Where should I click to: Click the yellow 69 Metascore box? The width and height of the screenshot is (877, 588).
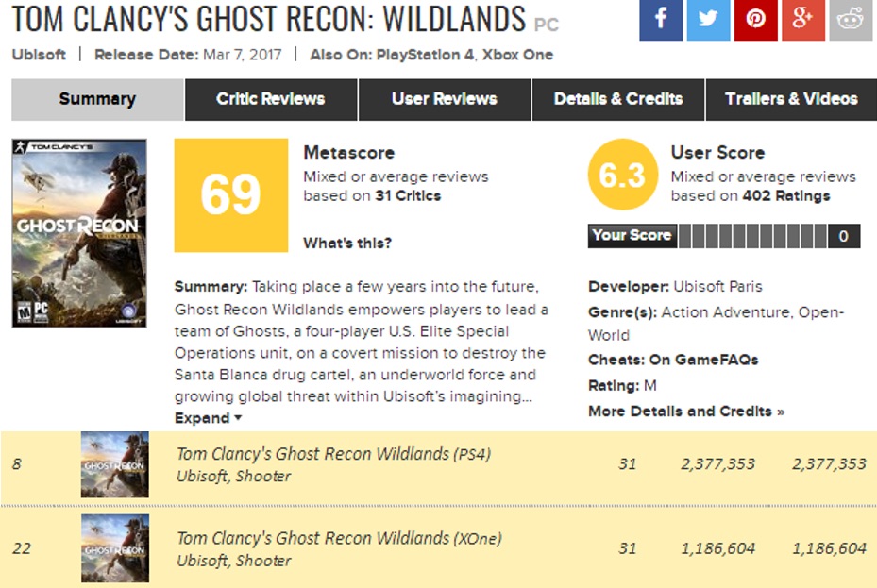231,195
